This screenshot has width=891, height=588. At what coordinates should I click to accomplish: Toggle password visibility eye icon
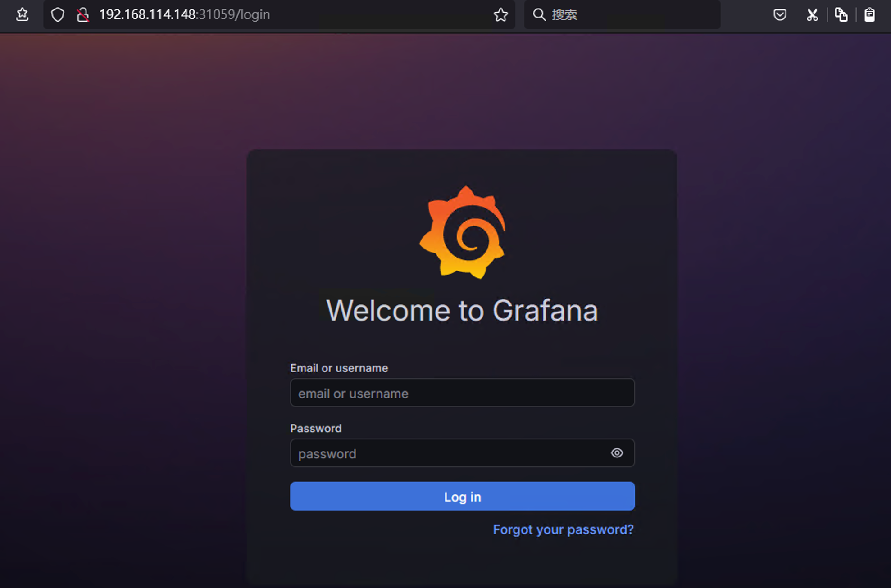[x=617, y=453]
